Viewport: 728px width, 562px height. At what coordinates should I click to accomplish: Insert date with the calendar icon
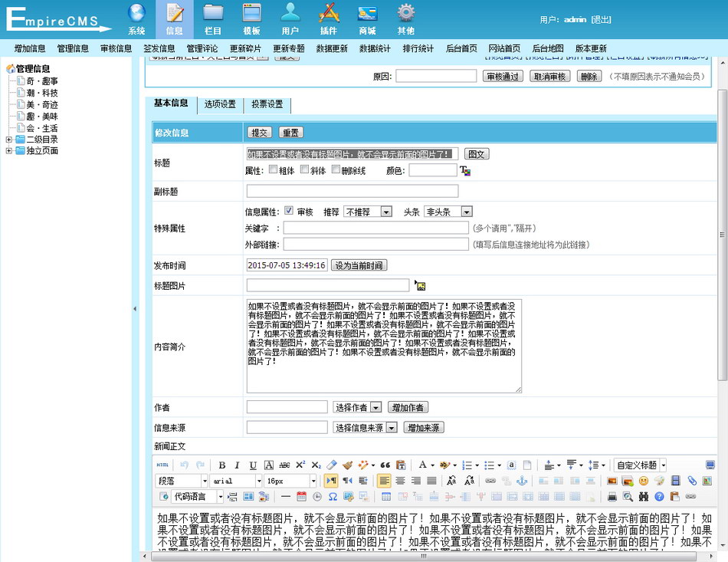pos(301,497)
